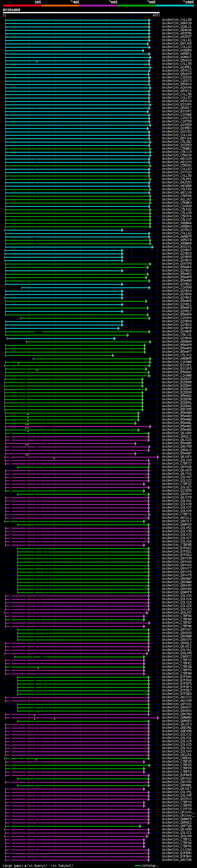
Task: Select label UniRef100_C3YFS9
Action: [177, 809]
